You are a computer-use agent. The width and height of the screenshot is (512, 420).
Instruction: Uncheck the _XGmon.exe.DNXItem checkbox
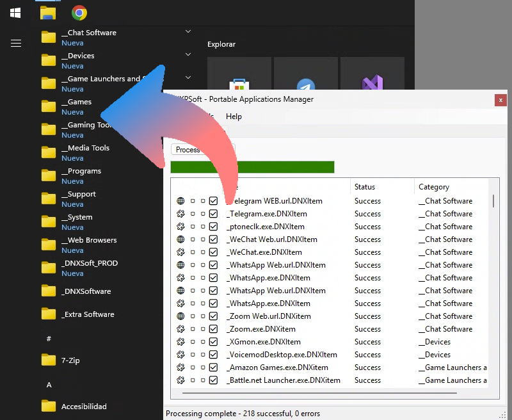(213, 342)
